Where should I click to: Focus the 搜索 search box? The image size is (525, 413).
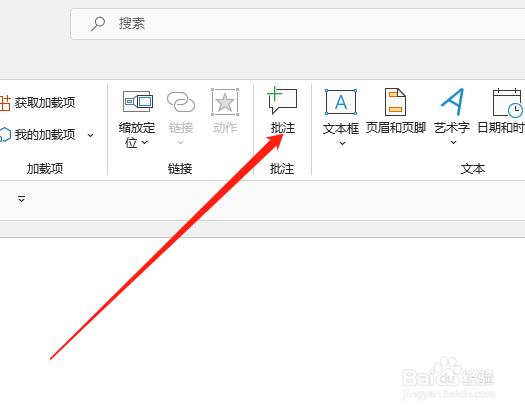coord(298,24)
